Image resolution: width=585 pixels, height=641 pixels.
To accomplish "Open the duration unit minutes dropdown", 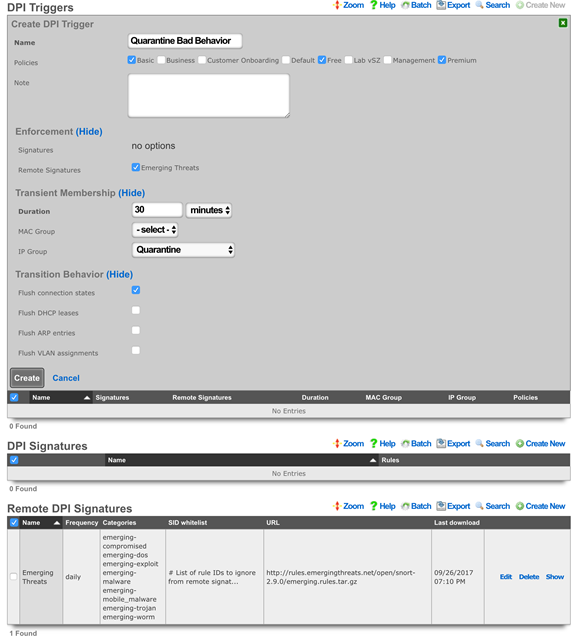I will [x=209, y=210].
